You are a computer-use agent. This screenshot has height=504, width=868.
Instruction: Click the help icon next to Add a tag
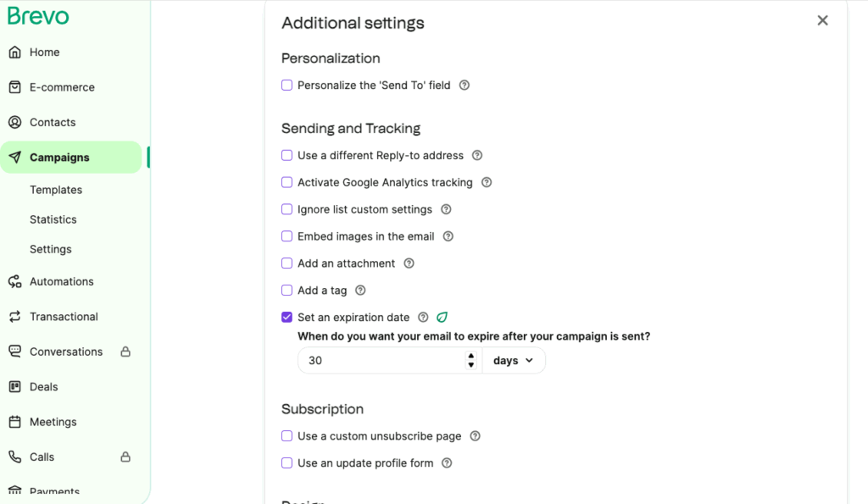[x=360, y=291]
